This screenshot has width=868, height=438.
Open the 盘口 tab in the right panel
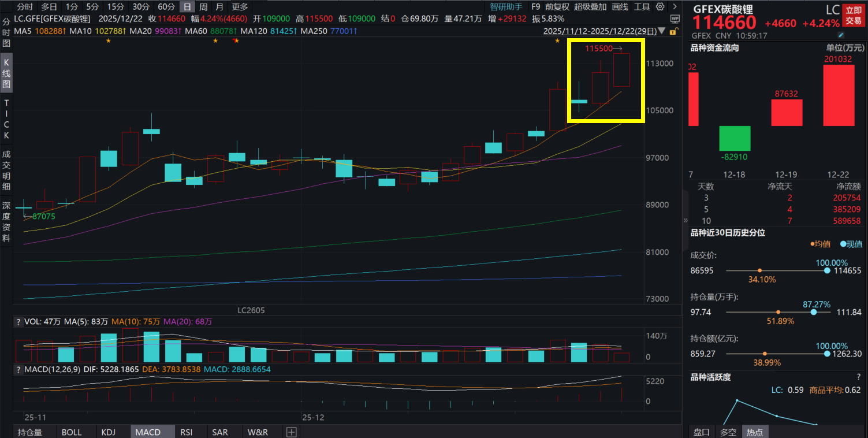[701, 432]
